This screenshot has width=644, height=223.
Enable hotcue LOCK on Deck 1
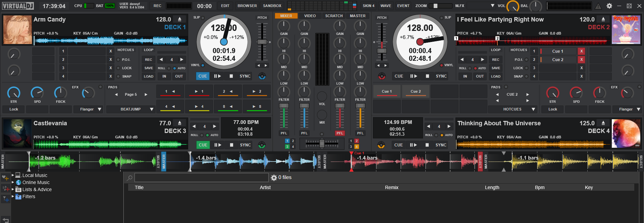118,68
